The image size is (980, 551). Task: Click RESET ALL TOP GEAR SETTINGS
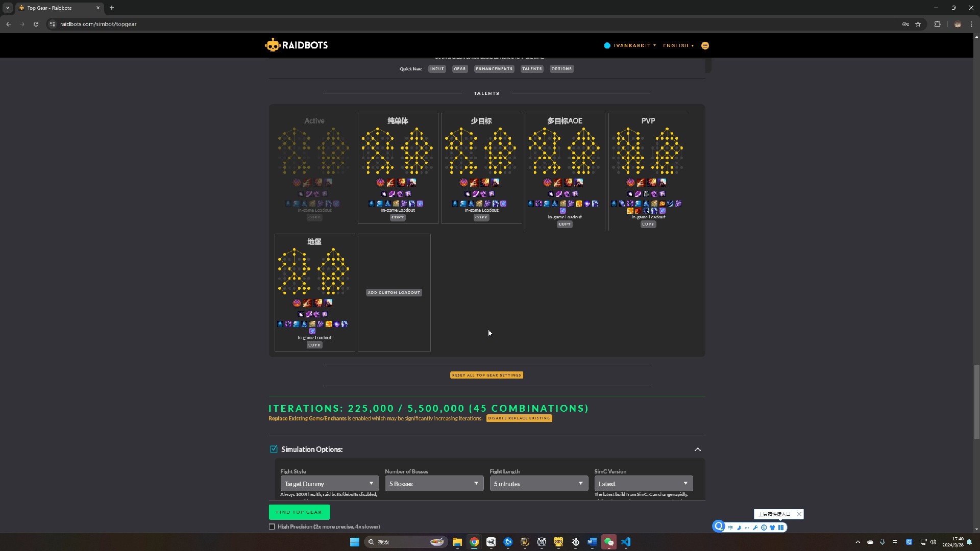pos(486,375)
